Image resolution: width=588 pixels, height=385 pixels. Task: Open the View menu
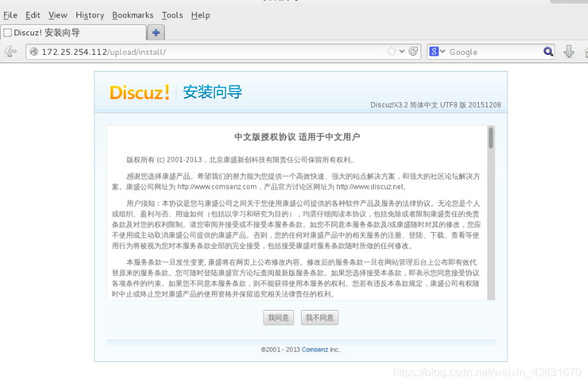(x=58, y=15)
